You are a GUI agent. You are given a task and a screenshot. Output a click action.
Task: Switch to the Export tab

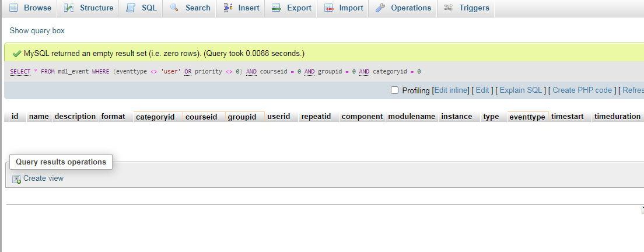(290, 8)
